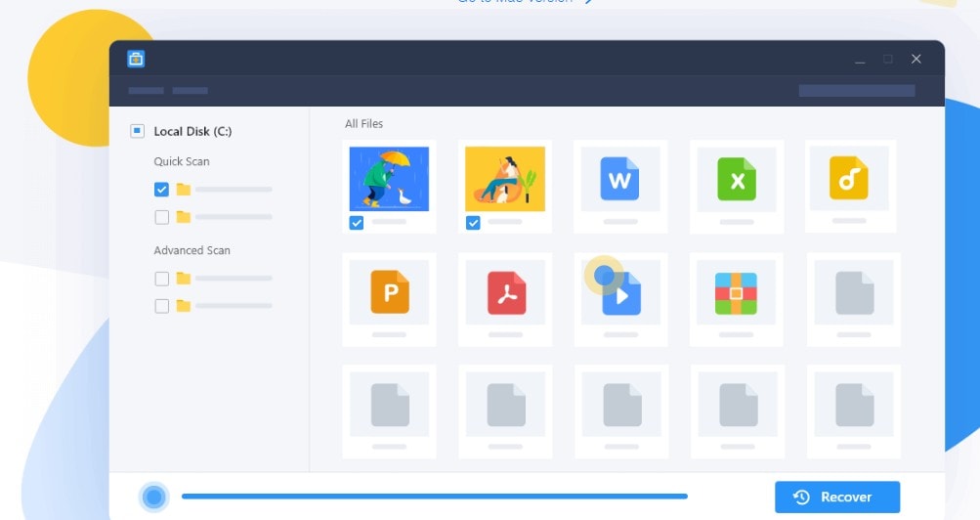This screenshot has height=520, width=980.
Task: Click the Advanced Scan heading
Action: click(x=192, y=250)
